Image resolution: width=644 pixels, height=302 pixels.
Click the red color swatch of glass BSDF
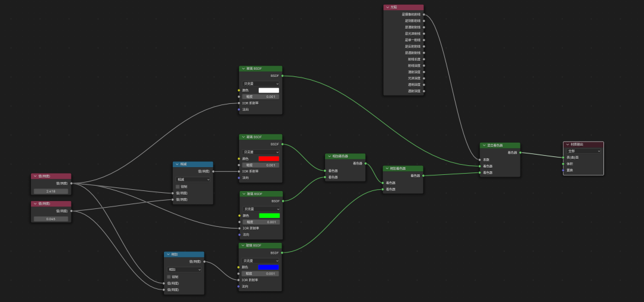point(268,159)
